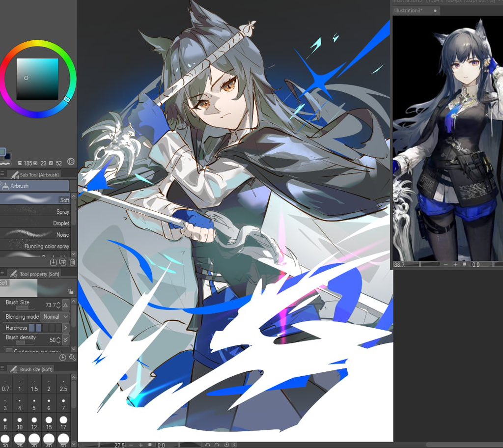Select the Soft airbrush sub tool

pyautogui.click(x=35, y=199)
